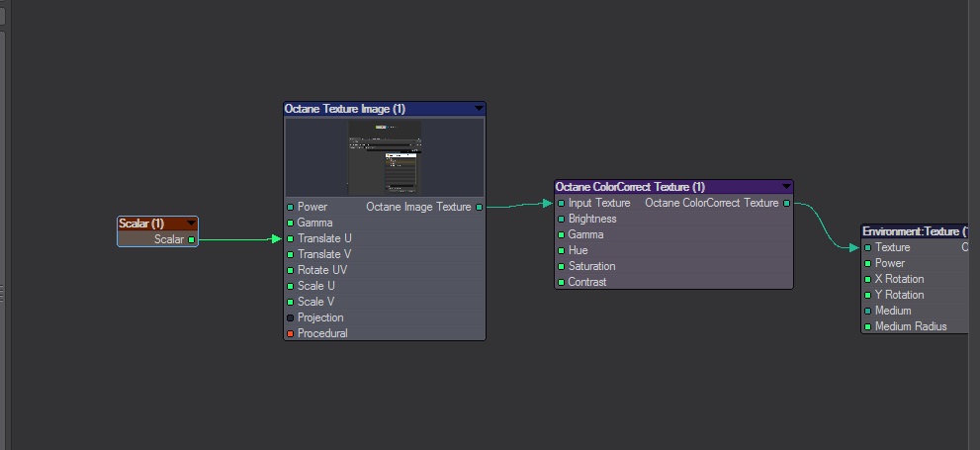The height and width of the screenshot is (450, 980).
Task: Click the 'Translate V' label text
Action: click(324, 254)
